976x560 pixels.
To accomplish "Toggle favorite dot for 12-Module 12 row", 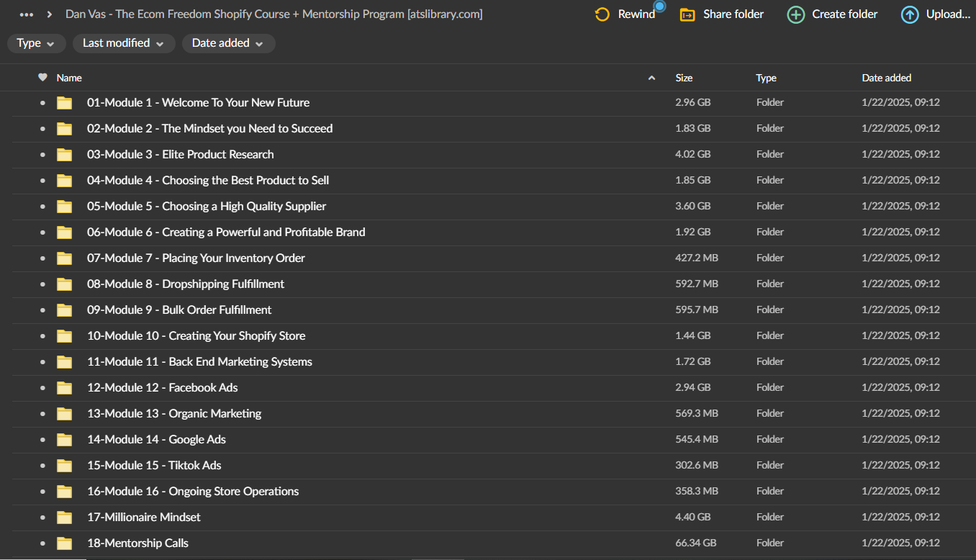I will 42,388.
